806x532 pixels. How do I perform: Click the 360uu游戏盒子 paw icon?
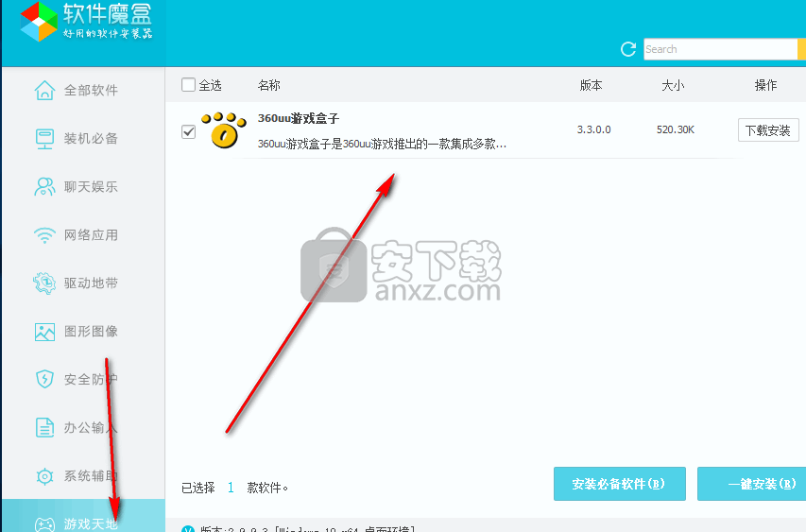click(x=224, y=130)
